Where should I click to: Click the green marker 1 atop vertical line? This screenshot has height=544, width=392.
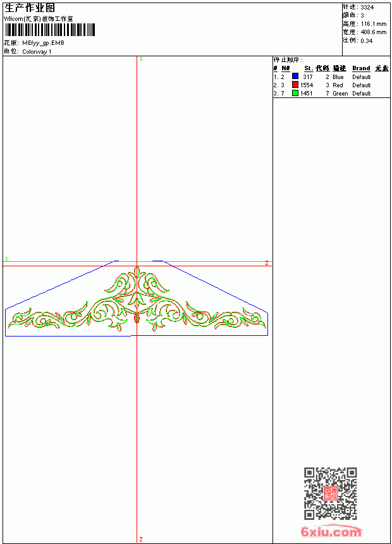click(x=141, y=59)
